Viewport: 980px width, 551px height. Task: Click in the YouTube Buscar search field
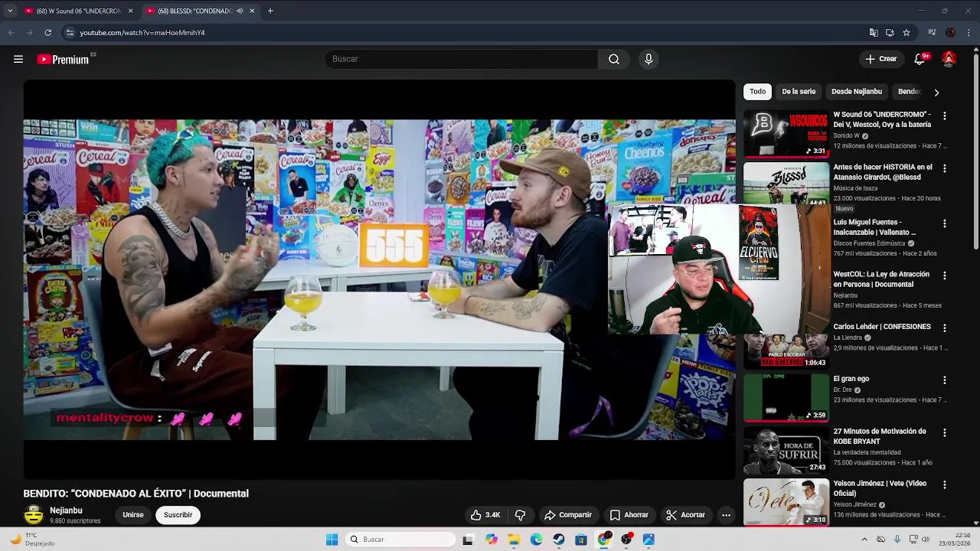click(x=461, y=59)
